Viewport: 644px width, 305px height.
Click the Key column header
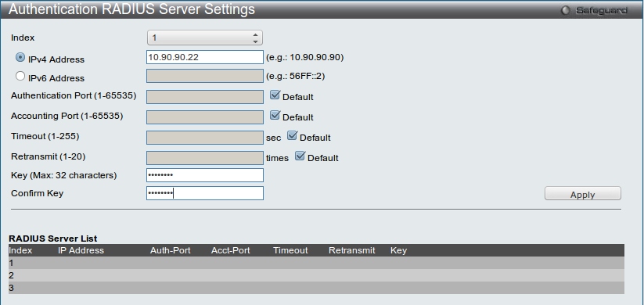tap(398, 250)
